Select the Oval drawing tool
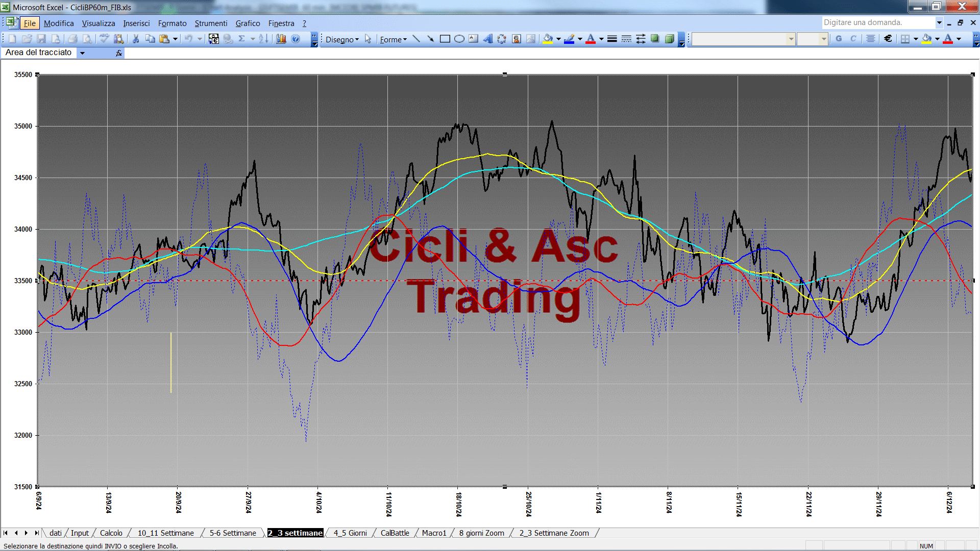The width and height of the screenshot is (980, 551). pyautogui.click(x=459, y=39)
